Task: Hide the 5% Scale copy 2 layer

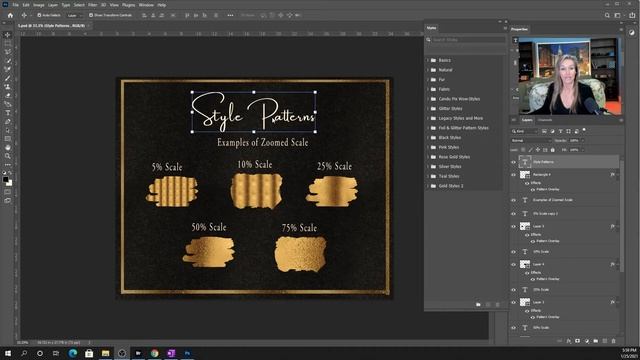Action: tap(513, 213)
